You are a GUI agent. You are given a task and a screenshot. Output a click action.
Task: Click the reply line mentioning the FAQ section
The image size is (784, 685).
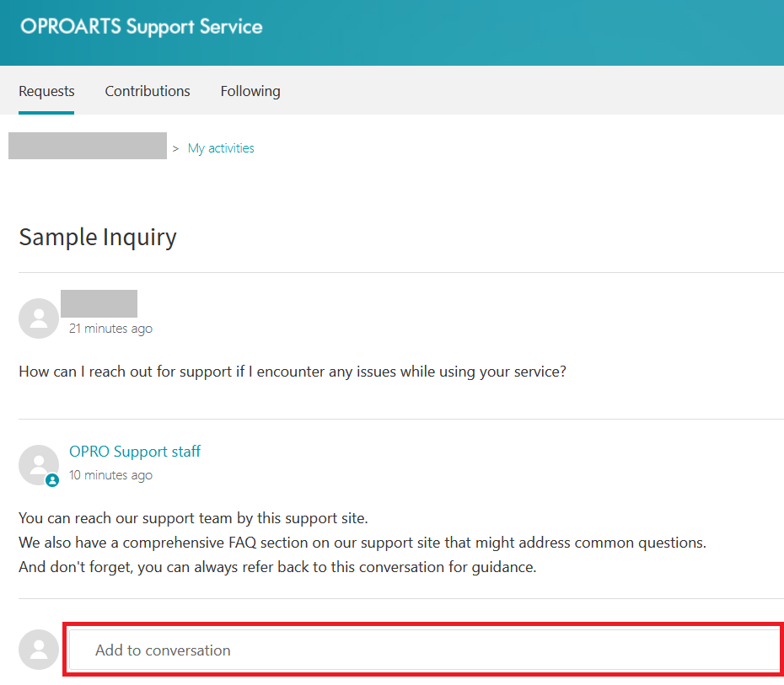tap(362, 543)
